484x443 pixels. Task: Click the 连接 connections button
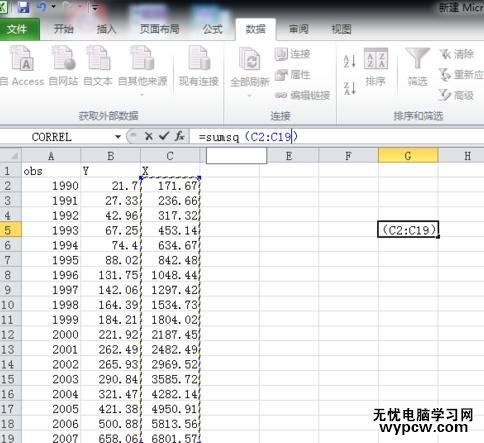pos(293,54)
